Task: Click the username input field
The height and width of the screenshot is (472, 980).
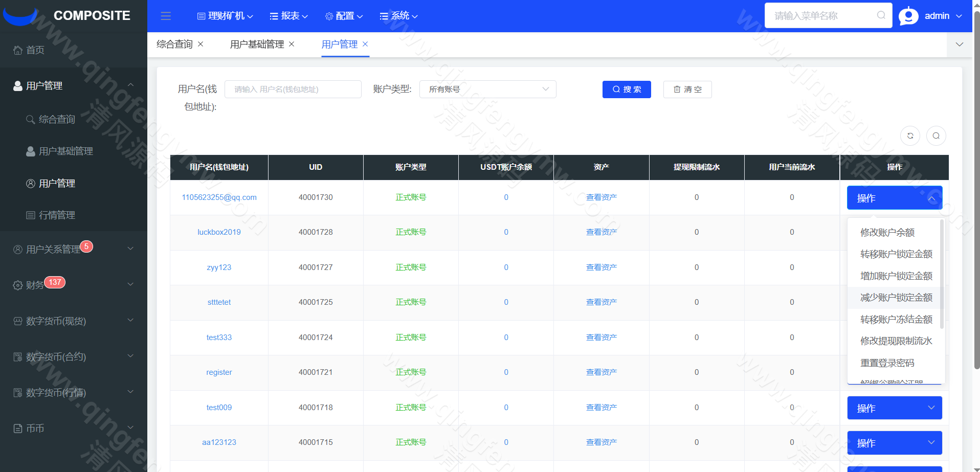Action: point(293,89)
